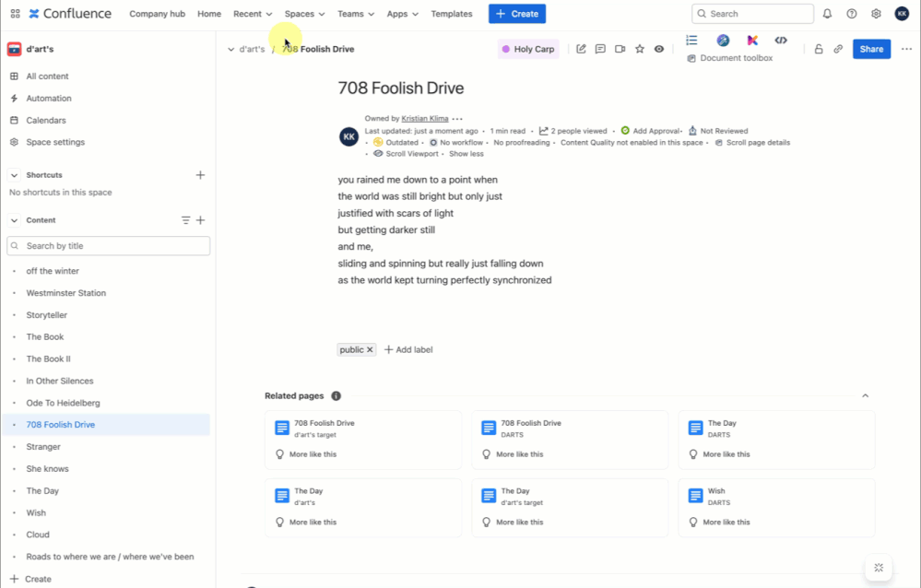Open the help question mark icon
Image resolution: width=921 pixels, height=588 pixels.
click(x=852, y=14)
